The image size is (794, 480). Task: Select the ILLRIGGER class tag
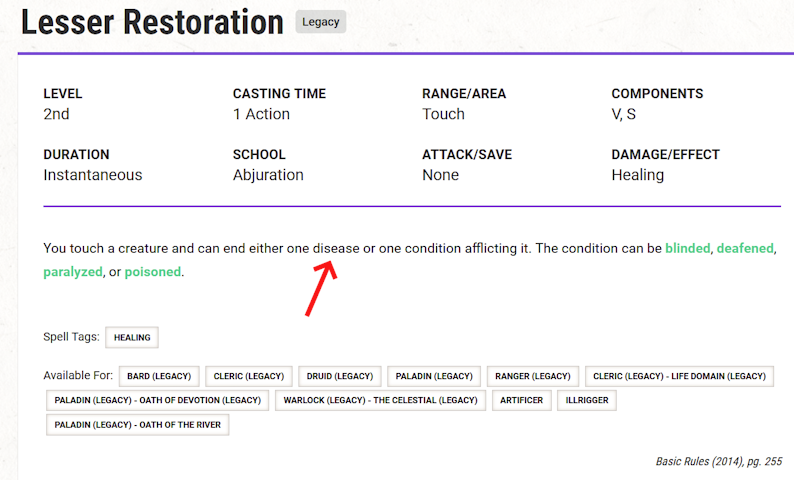point(588,401)
